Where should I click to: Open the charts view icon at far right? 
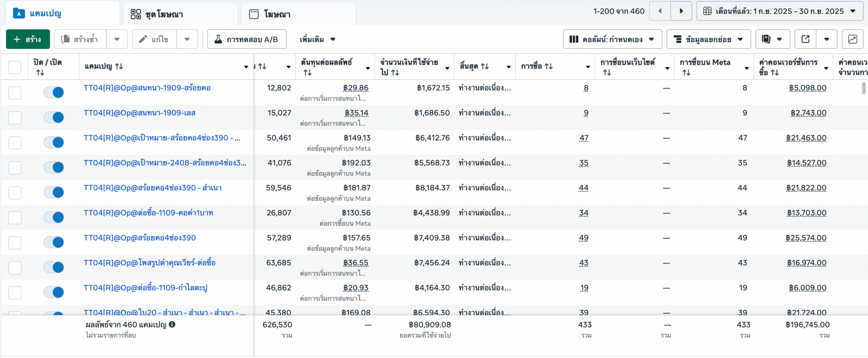[x=852, y=39]
